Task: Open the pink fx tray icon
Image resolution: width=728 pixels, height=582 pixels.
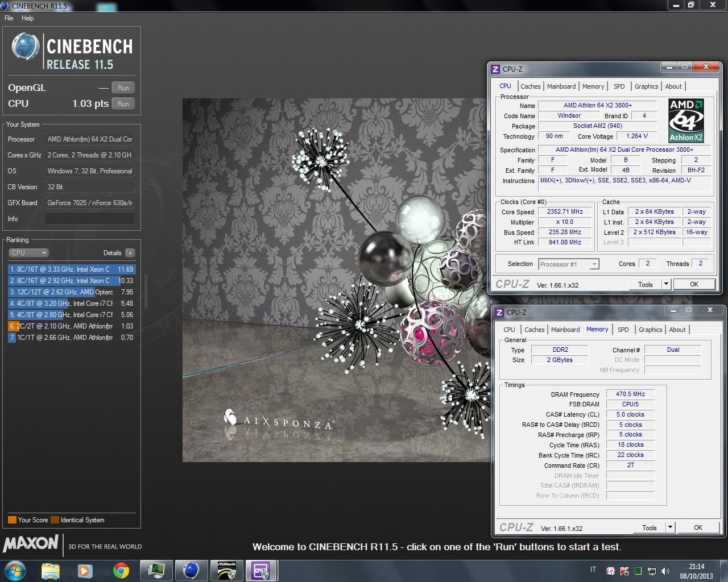Action: coord(611,571)
